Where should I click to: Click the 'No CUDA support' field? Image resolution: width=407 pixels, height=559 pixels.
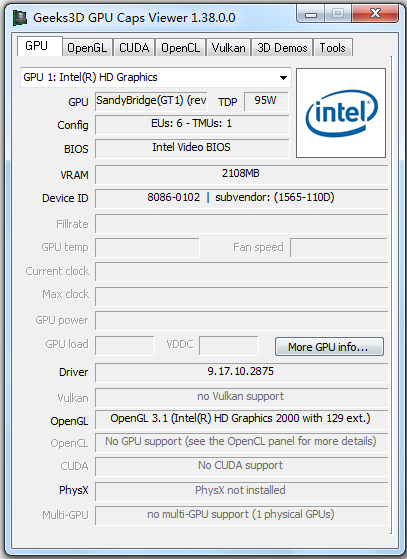(x=241, y=466)
